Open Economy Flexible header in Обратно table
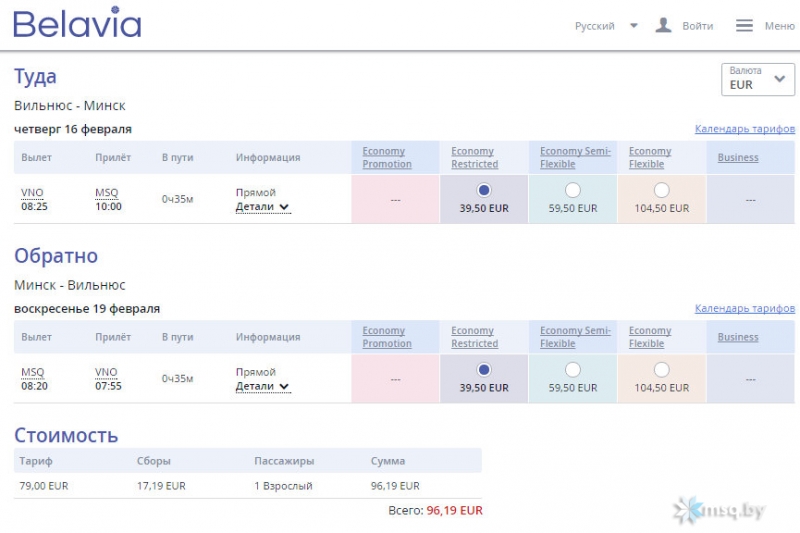 (650, 337)
